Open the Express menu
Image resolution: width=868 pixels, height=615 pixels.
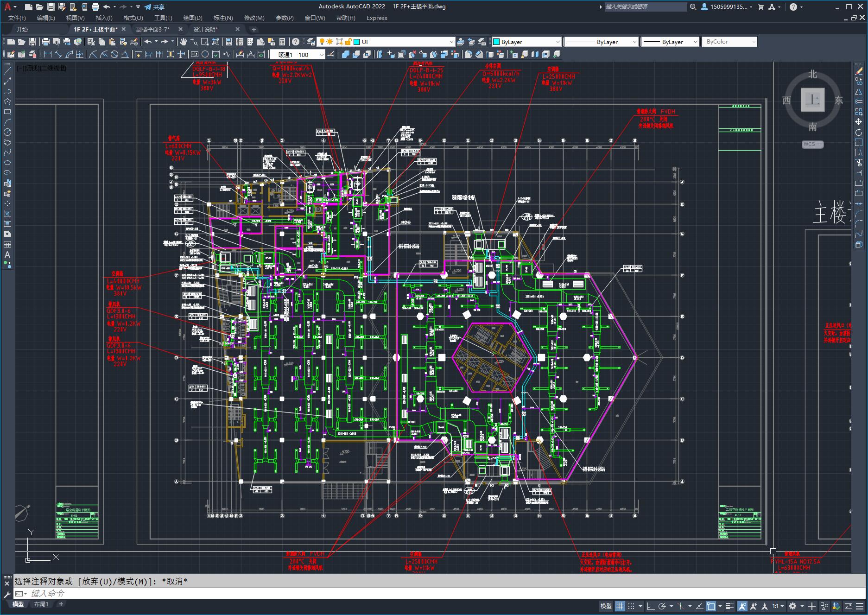[x=377, y=18]
